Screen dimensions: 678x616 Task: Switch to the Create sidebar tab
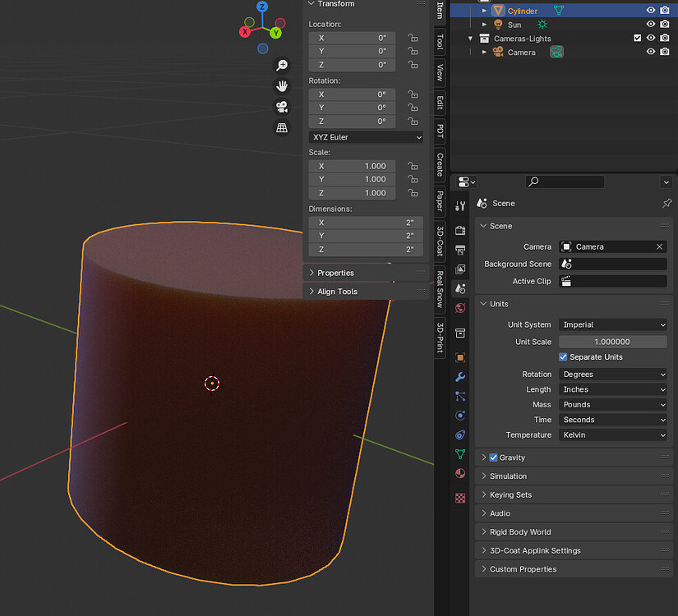click(x=440, y=165)
